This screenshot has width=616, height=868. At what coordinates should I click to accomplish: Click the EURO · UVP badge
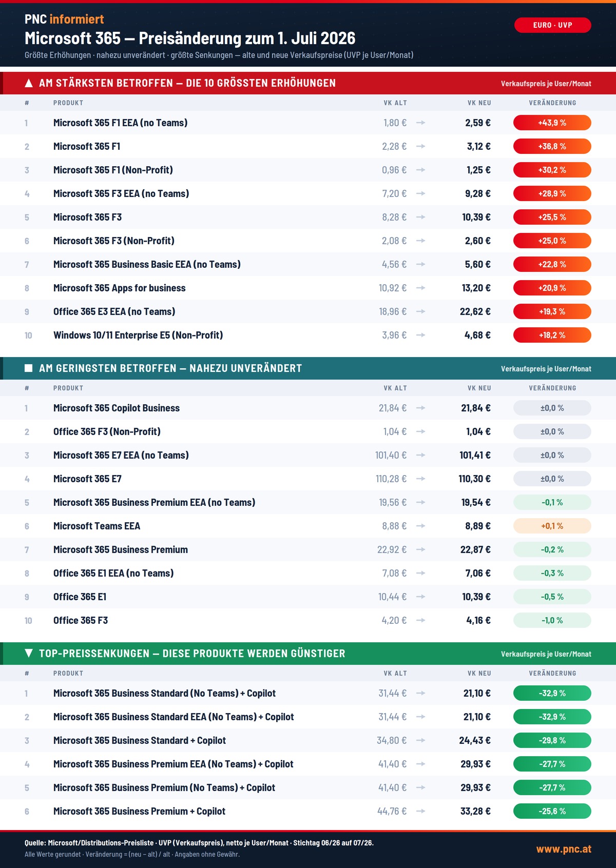click(552, 25)
